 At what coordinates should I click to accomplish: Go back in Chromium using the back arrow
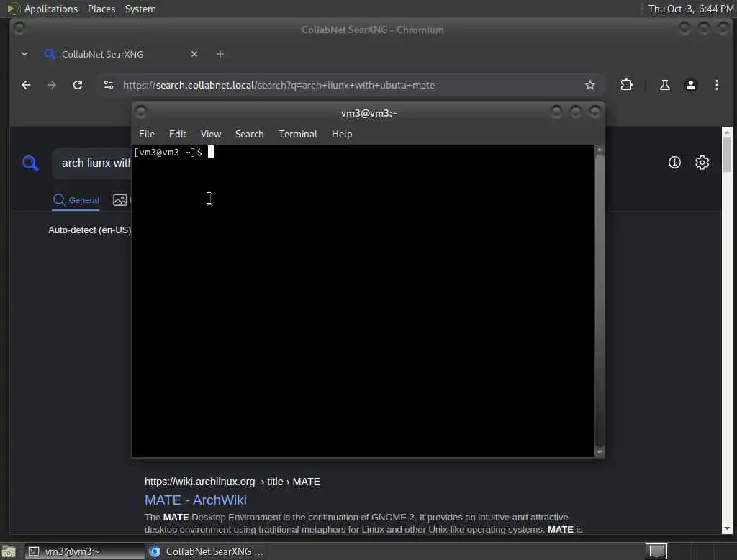point(26,85)
